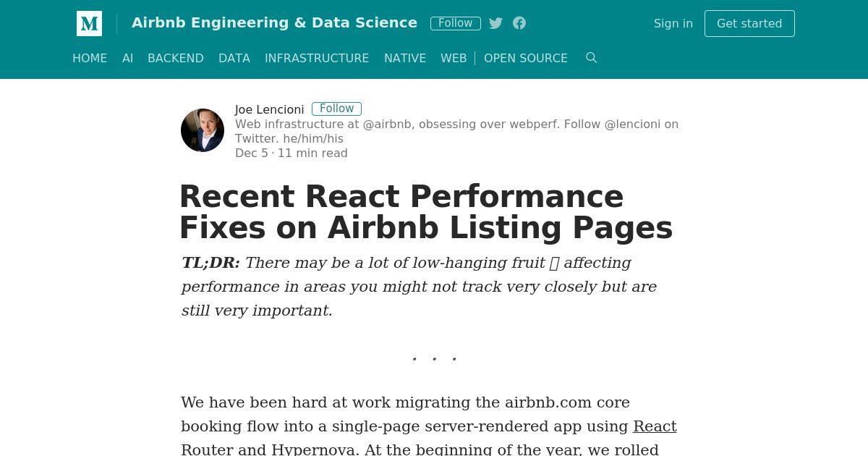Click Joe Lencioni's avatar photo
The image size is (868, 456).
pos(203,130)
